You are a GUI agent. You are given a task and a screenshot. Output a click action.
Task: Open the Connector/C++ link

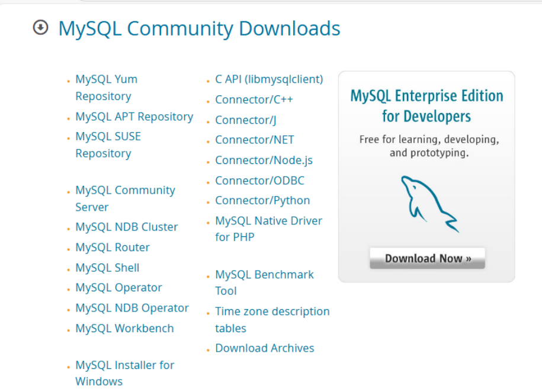click(254, 99)
